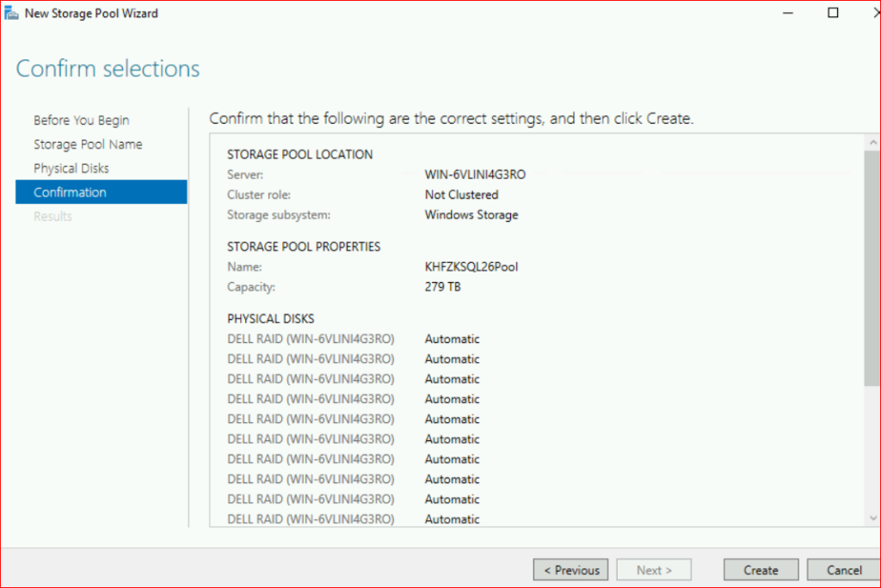Viewport: 881px width, 588px height.
Task: Click the pool name KHFZKSQL26Pool
Action: pos(471,266)
